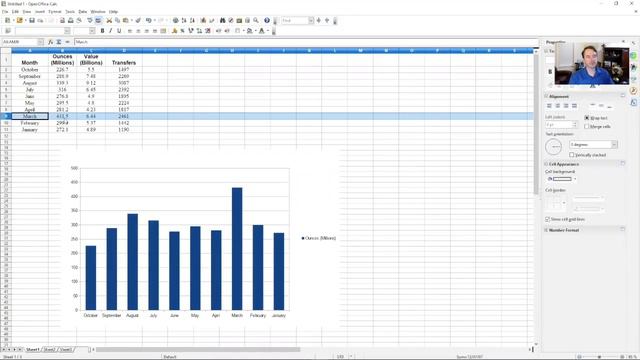640x360 pixels.
Task: Click the Format Paintbrush icon
Action: coord(138,20)
